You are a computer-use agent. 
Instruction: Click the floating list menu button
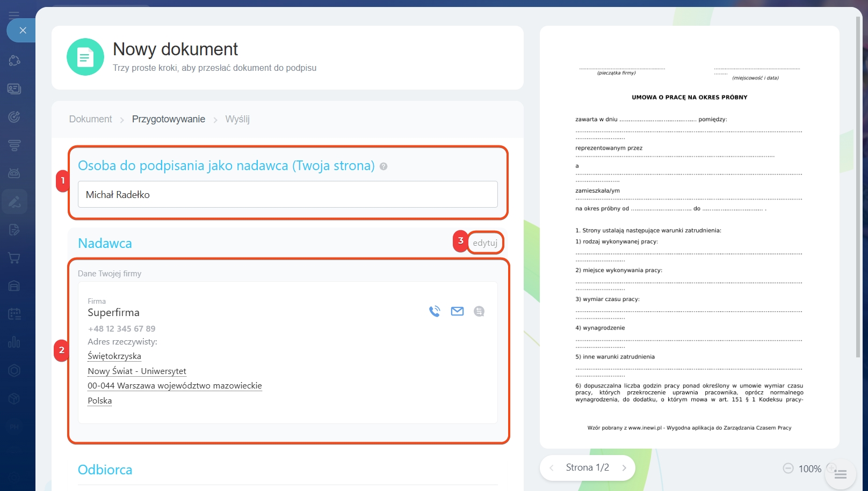click(x=840, y=474)
